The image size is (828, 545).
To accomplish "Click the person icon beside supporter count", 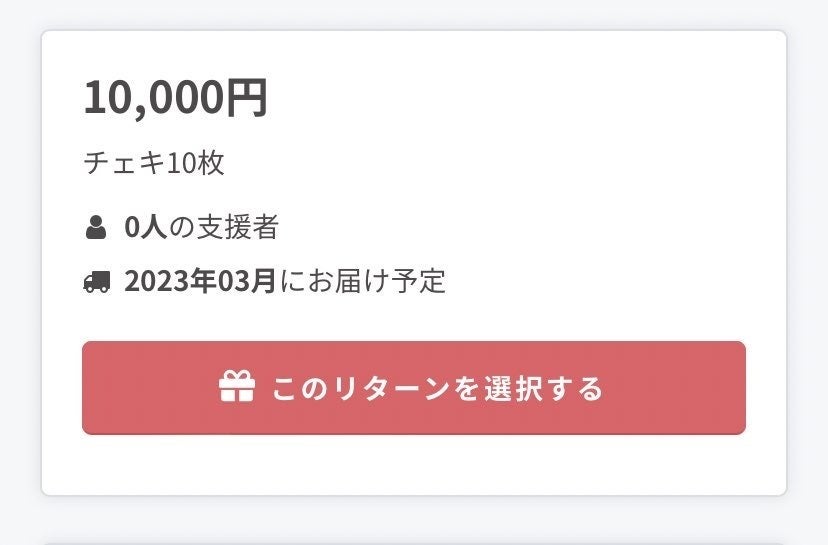I will [96, 228].
